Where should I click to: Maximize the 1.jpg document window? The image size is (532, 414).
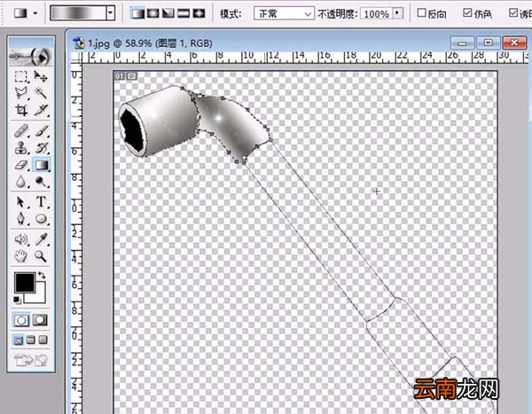(x=489, y=43)
